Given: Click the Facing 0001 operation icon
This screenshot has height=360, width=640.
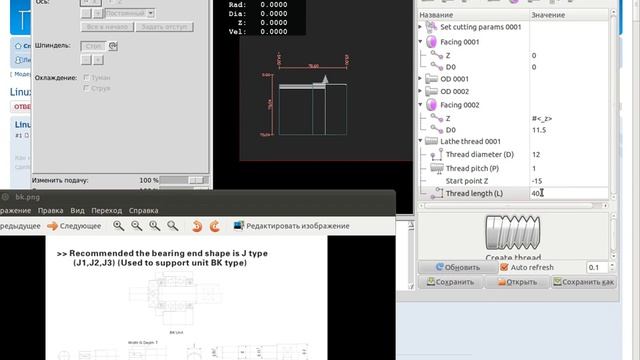Looking at the screenshot, I should [431, 42].
